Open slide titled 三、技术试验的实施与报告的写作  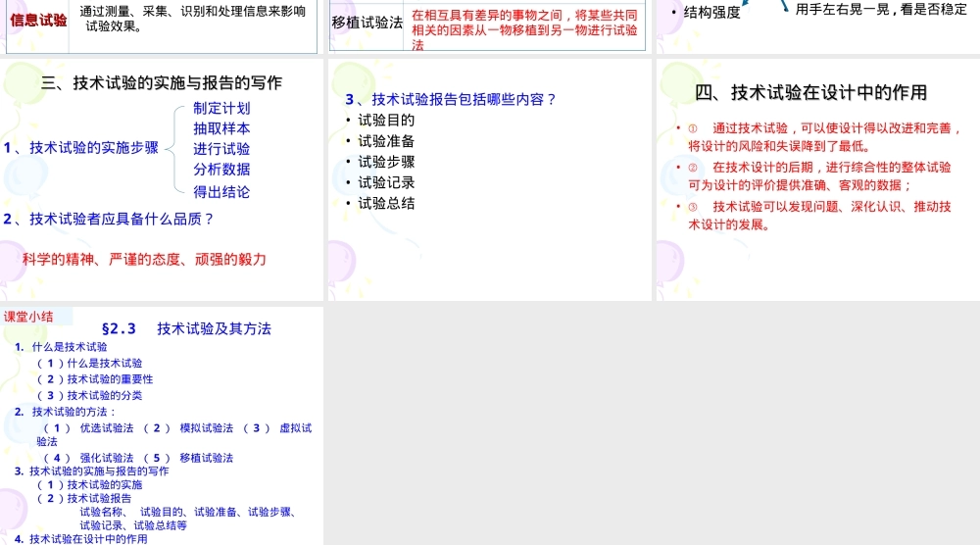pyautogui.click(x=162, y=180)
